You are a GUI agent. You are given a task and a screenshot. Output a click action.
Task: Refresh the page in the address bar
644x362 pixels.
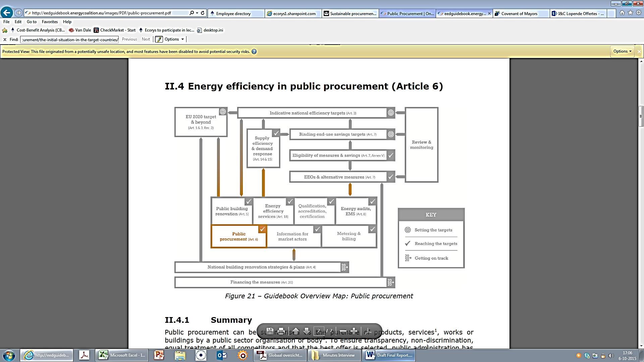(203, 13)
